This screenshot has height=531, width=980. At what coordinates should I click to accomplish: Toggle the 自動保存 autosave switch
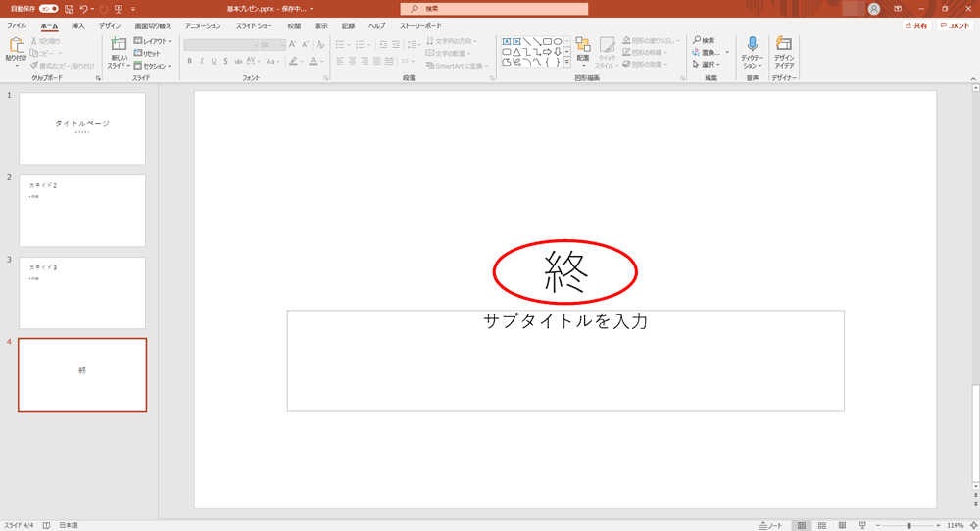point(48,9)
